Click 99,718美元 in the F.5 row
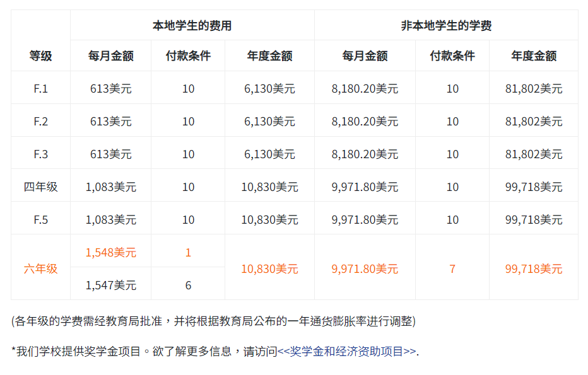 pyautogui.click(x=534, y=219)
